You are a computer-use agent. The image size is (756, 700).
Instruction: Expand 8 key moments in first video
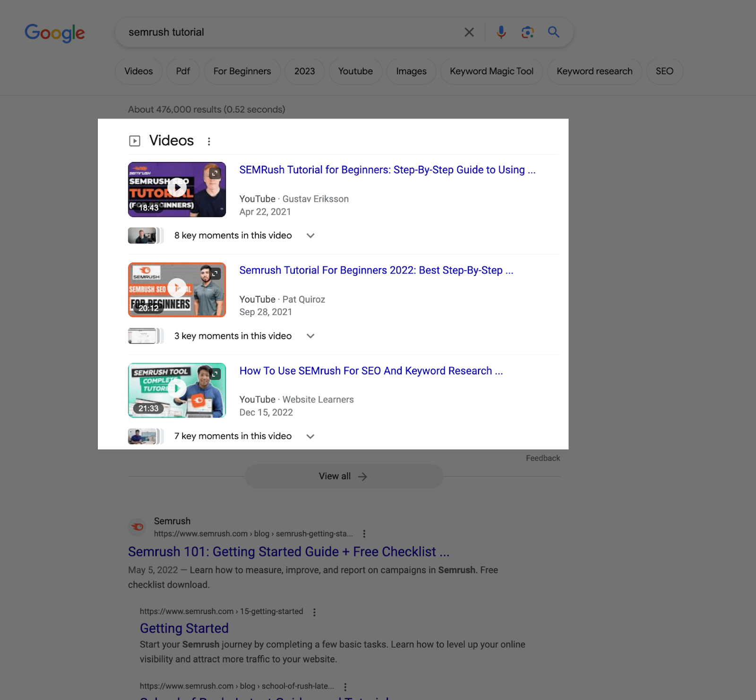click(x=310, y=235)
